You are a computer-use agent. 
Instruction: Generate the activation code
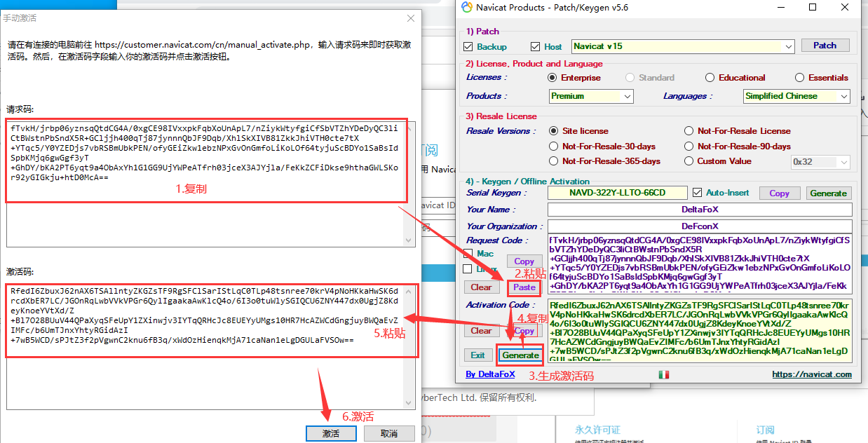click(520, 355)
